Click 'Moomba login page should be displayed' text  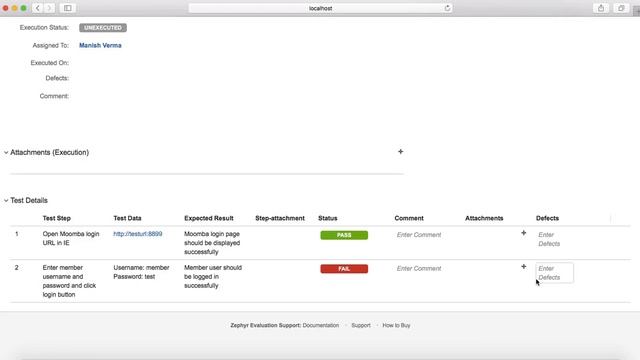212,243
